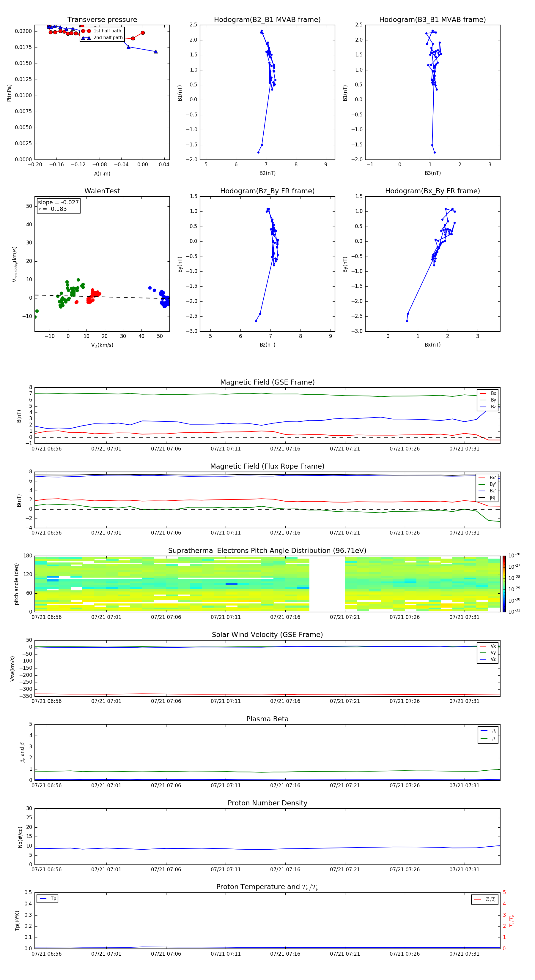Click the Suprathermal Electrons Pitch Angle Distribution title
The height and width of the screenshot is (980, 535).
point(267,551)
